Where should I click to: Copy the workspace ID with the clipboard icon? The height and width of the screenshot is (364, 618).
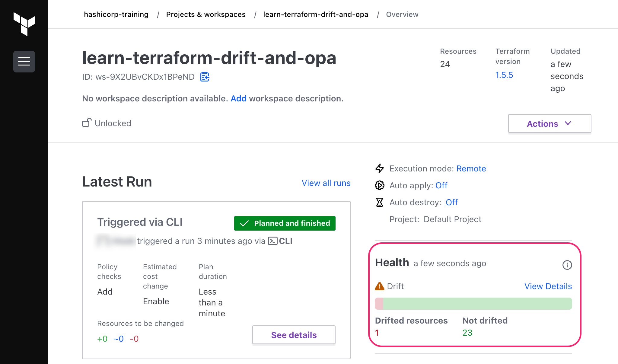point(205,77)
